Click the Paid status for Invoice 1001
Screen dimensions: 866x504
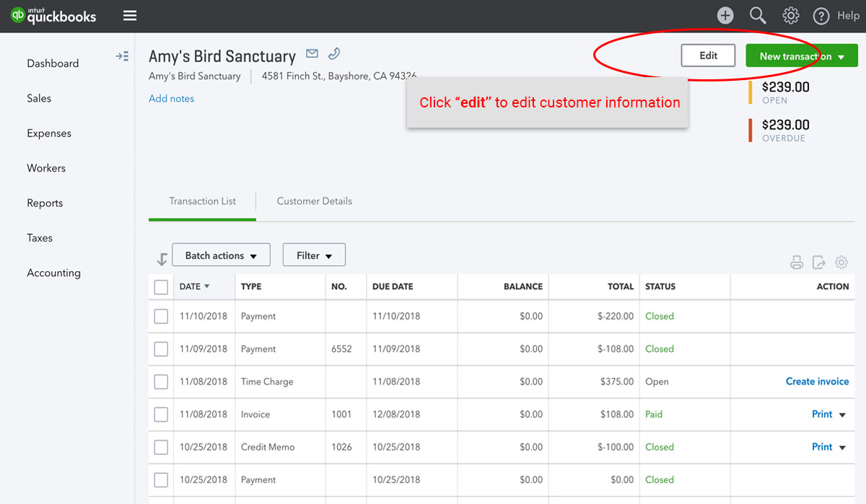coord(654,415)
